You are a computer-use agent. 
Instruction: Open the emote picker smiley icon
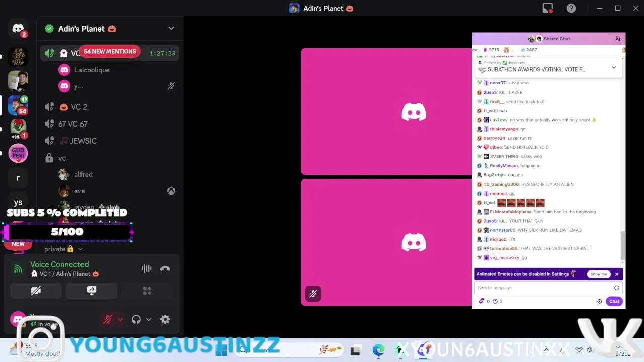617,288
